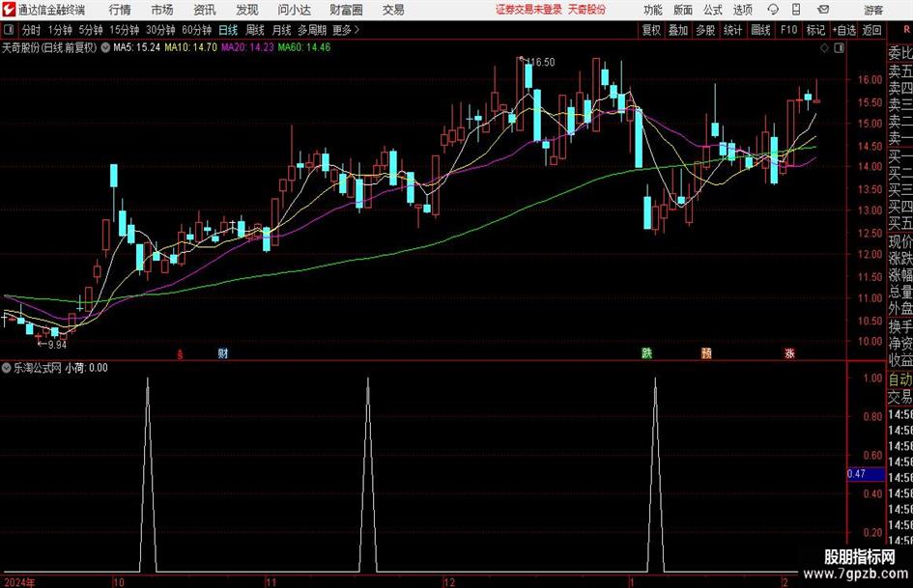Viewport: 913px width, 588px height.
Task: Click the 统计 statistics button
Action: (732, 30)
